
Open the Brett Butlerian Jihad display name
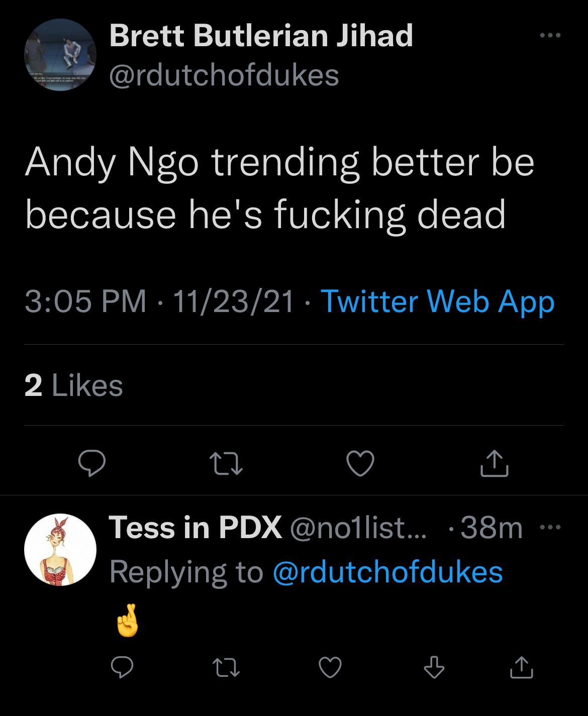261,36
